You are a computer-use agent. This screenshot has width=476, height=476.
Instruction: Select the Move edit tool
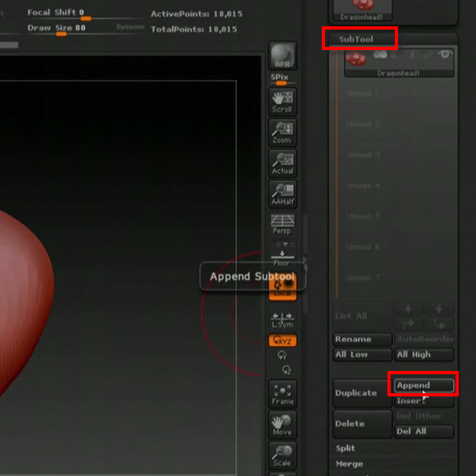[x=282, y=424]
